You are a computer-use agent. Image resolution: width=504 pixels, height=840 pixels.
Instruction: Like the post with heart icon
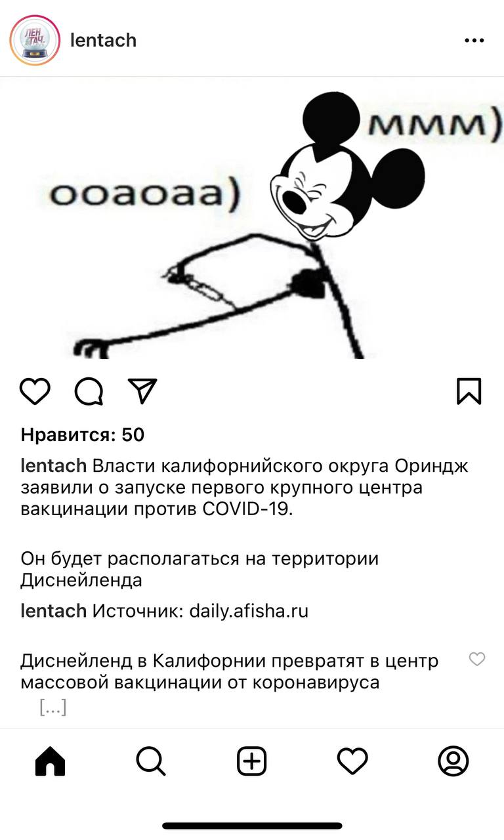tap(35, 391)
